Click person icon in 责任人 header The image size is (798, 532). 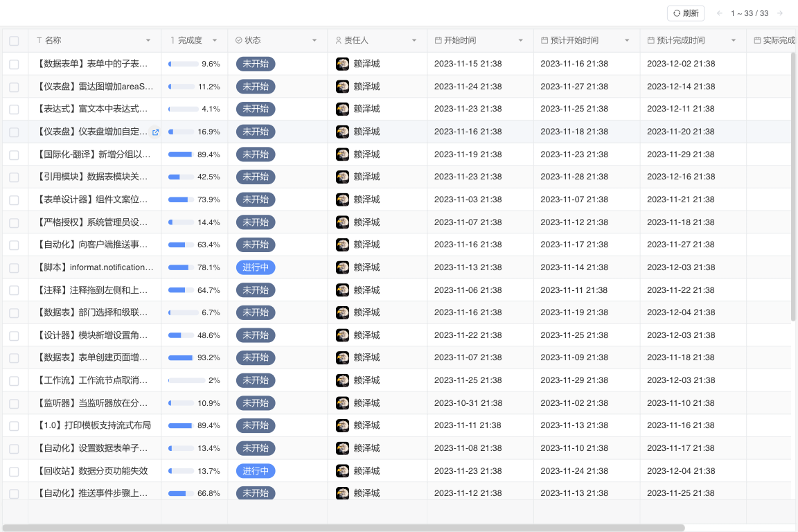click(x=339, y=41)
